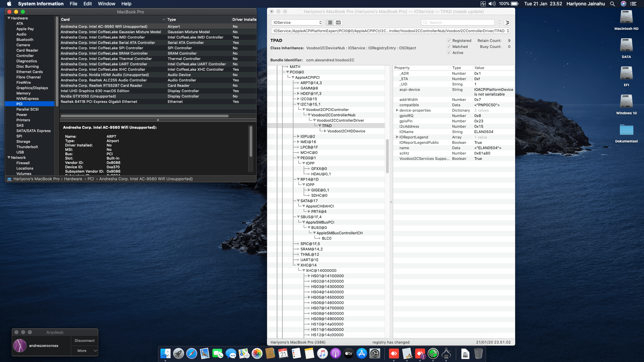Open Mail stamp icon in dock

click(205, 353)
